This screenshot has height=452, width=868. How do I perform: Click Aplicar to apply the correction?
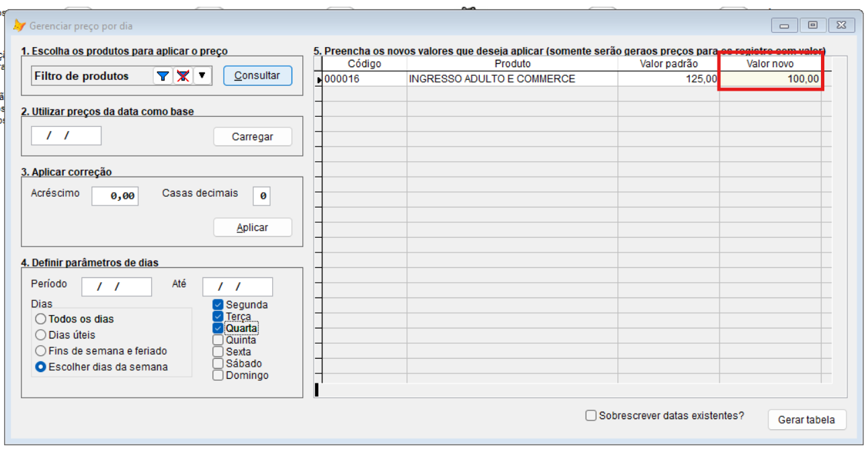253,228
